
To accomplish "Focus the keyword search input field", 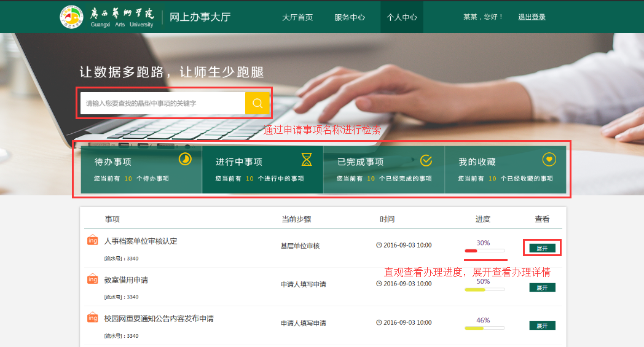I will (163, 103).
